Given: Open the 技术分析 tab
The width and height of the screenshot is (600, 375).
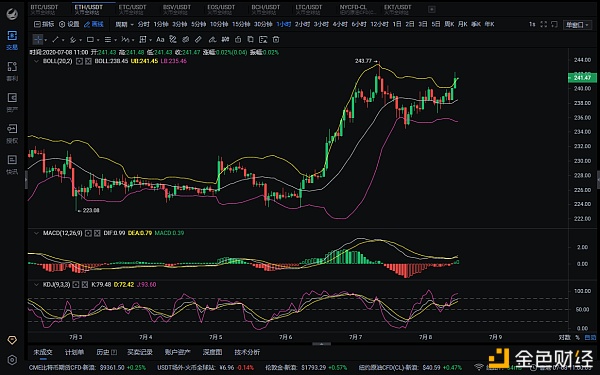Looking at the screenshot, I should [x=247, y=352].
